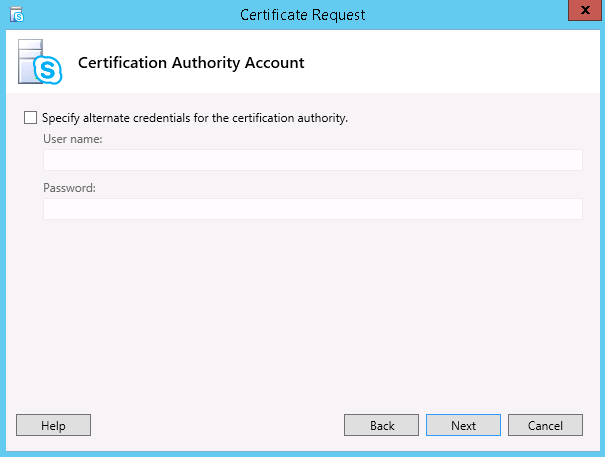Go Back to previous wizard step
This screenshot has height=457, width=605.
click(x=381, y=425)
